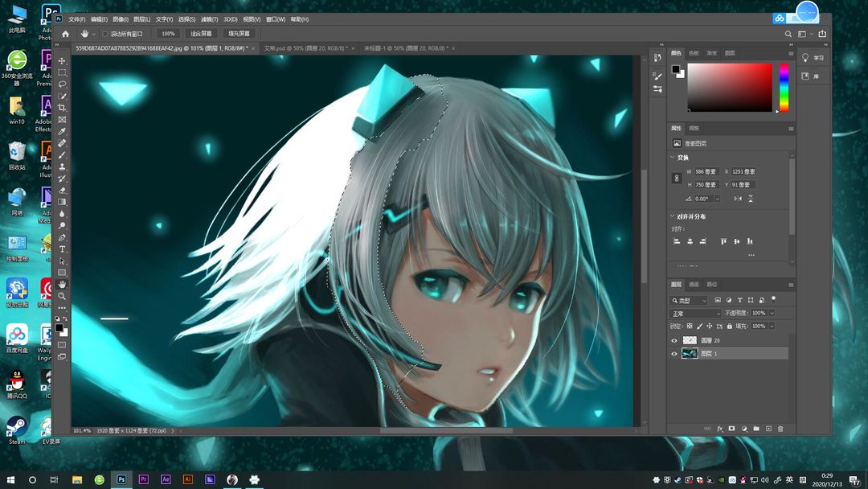Toggle lock position
This screenshot has height=489, width=868.
710,327
